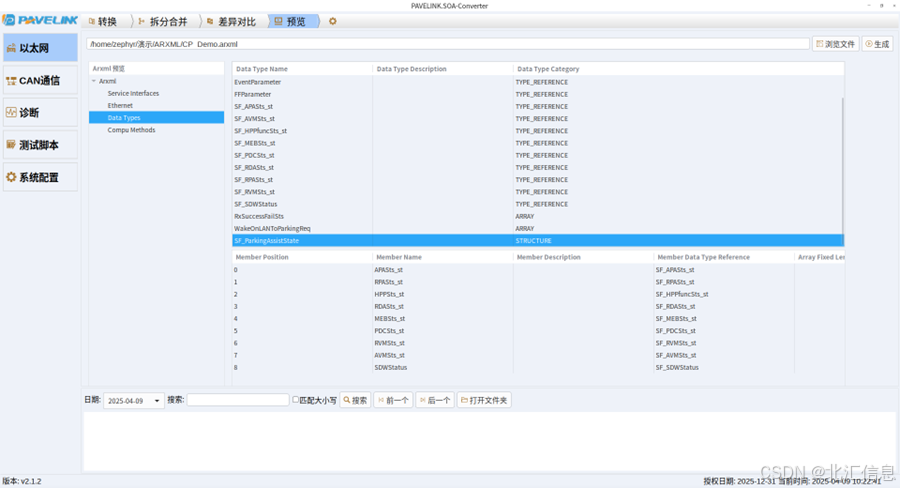The width and height of the screenshot is (900, 488).
Task: Click the log output area
Action: (489, 441)
